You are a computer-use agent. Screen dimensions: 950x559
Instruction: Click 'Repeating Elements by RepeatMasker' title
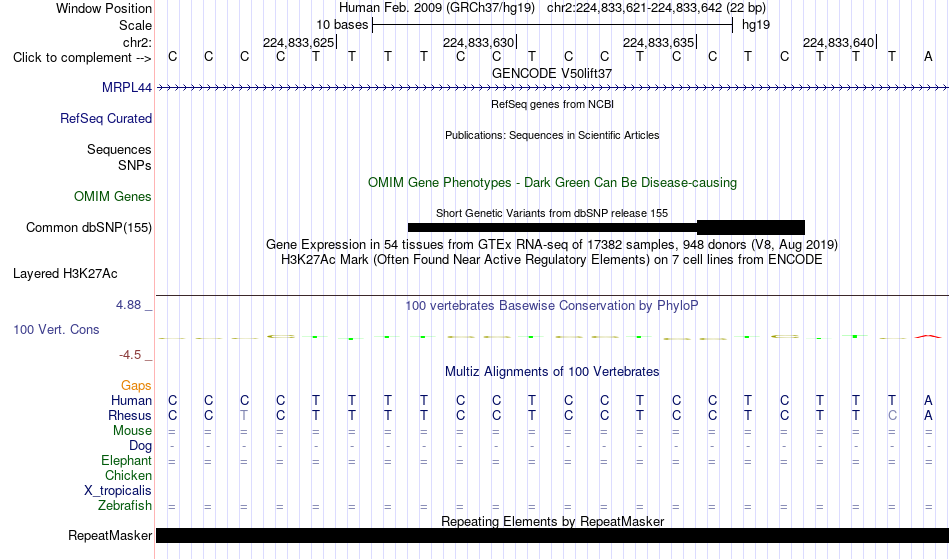coord(553,521)
